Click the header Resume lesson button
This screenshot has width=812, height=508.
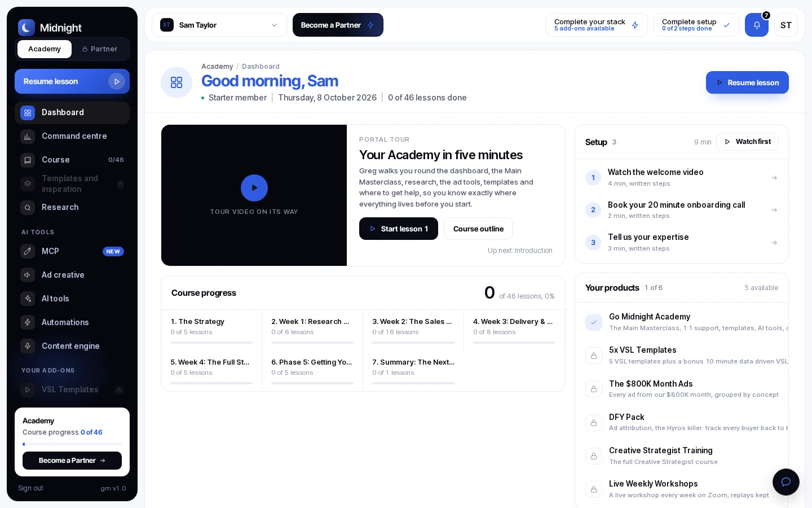747,82
